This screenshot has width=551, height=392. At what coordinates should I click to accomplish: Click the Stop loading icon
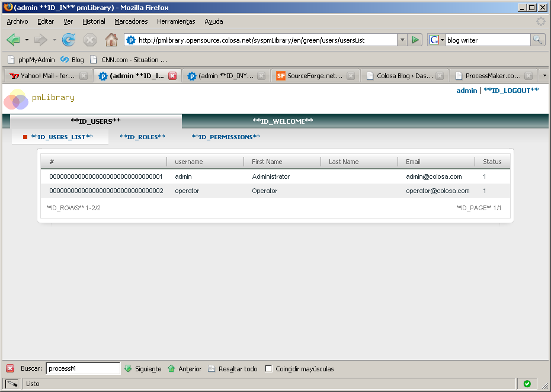tap(89, 40)
